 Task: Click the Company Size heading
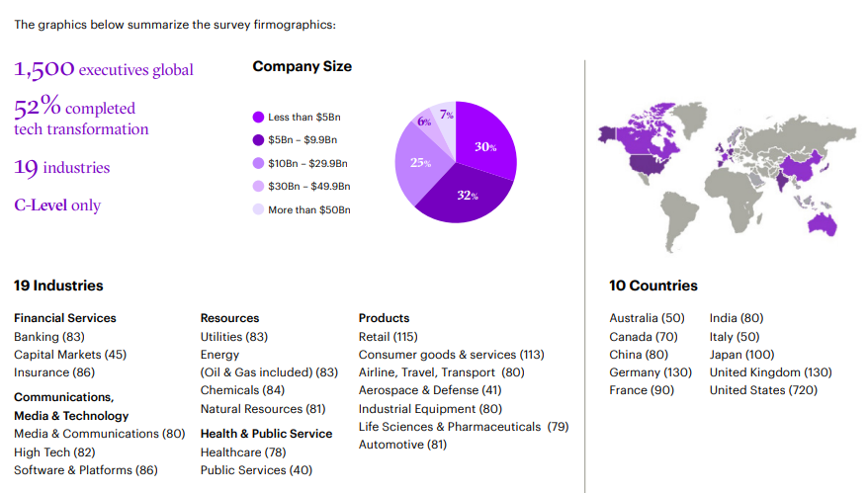point(302,66)
